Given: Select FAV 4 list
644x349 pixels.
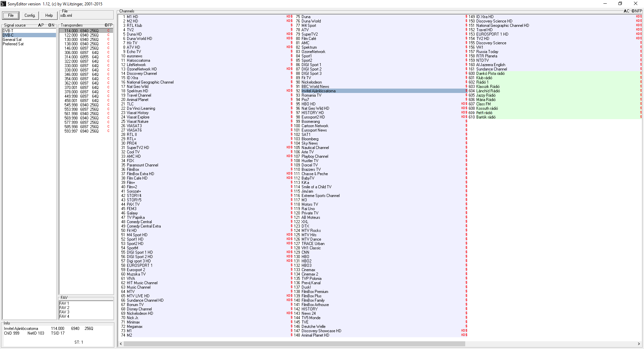Looking at the screenshot, I should (86, 316).
